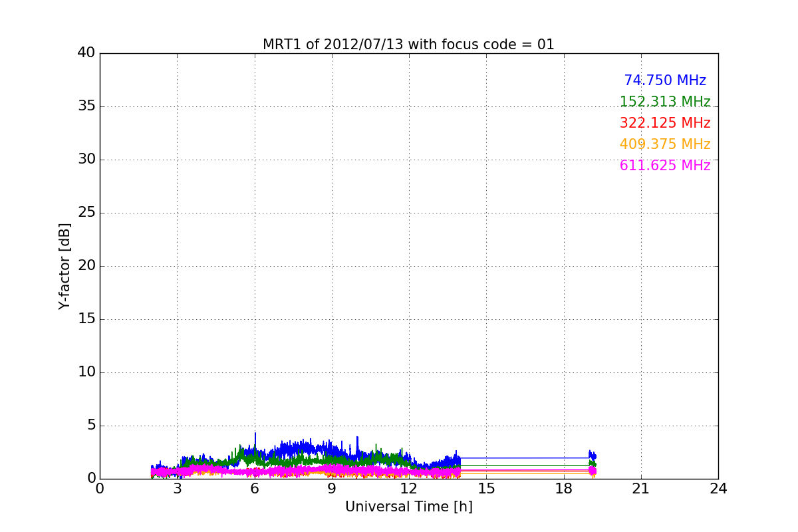The image size is (798, 532).
Task: Click x-axis tick label 3
Action: point(177,489)
